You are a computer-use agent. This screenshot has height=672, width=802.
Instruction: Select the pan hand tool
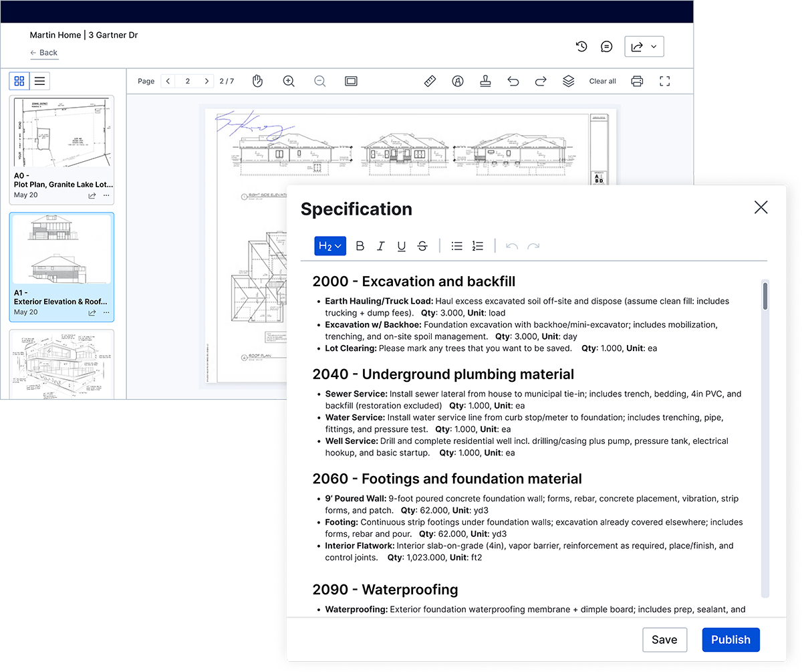click(x=257, y=81)
